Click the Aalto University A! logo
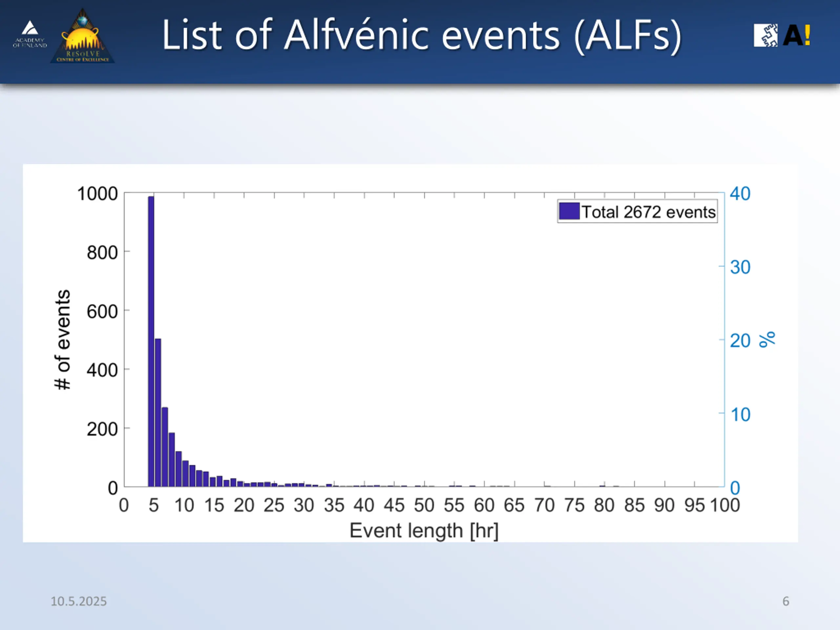 tap(797, 35)
